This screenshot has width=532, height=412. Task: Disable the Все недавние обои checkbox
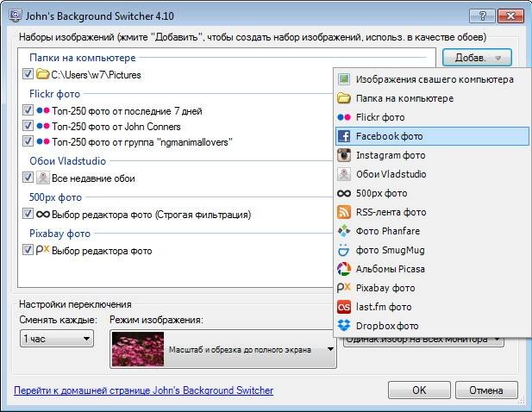click(x=28, y=177)
